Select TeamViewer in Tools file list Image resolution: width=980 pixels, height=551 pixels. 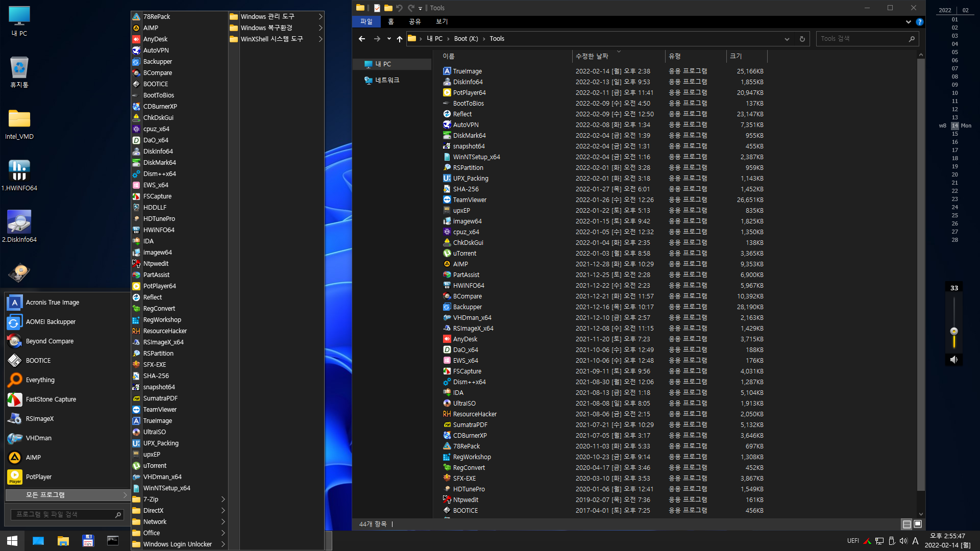(x=469, y=200)
